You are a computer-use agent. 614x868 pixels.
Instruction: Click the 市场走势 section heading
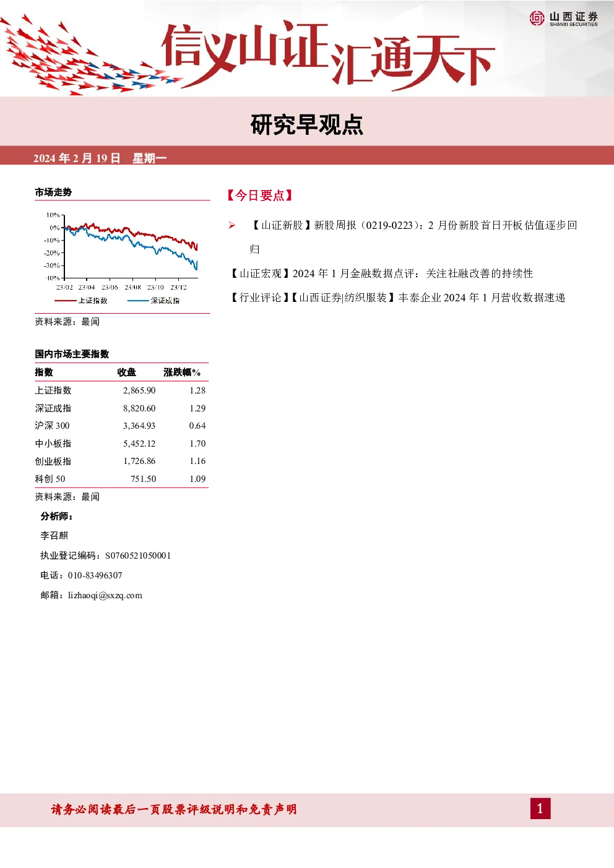click(x=53, y=192)
